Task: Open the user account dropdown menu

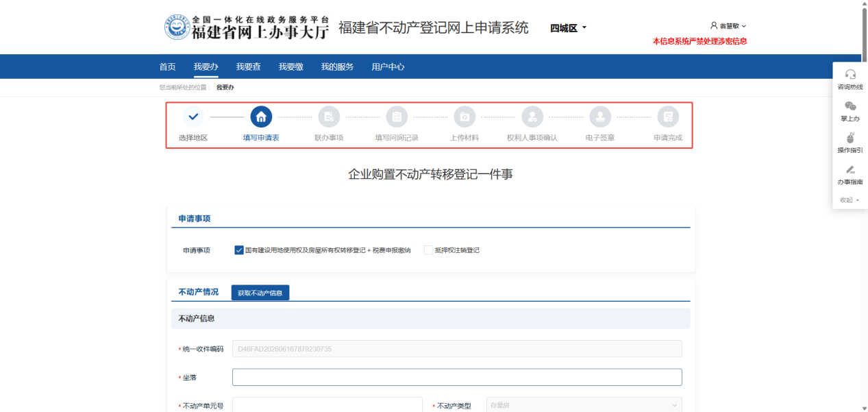Action: click(x=728, y=26)
